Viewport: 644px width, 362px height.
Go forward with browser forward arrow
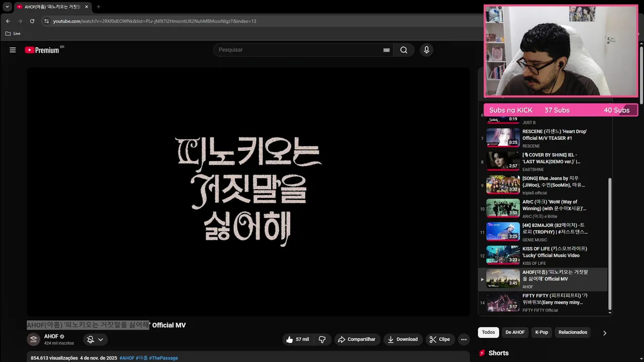pyautogui.click(x=20, y=21)
